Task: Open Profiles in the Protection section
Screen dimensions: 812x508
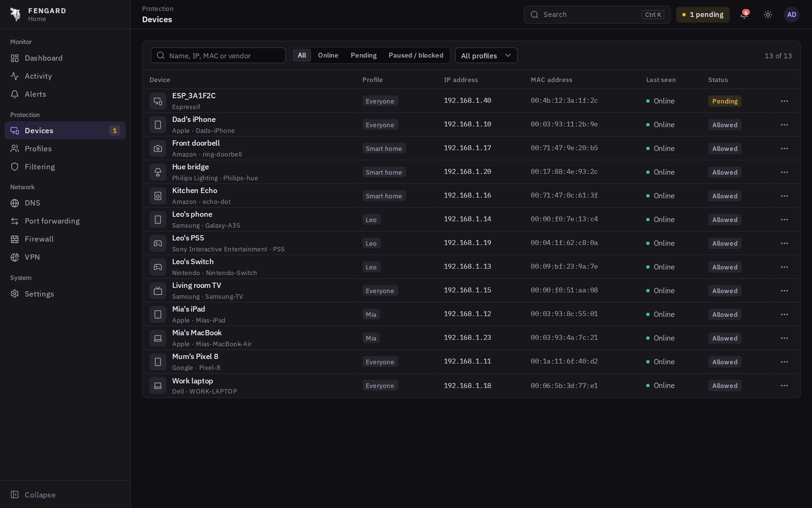Action: click(x=65, y=149)
